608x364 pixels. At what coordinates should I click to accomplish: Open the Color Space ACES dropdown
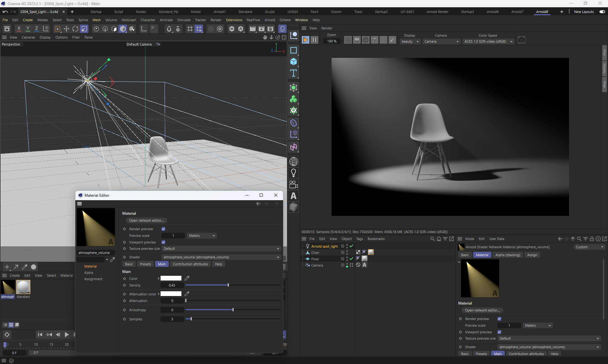coord(488,41)
